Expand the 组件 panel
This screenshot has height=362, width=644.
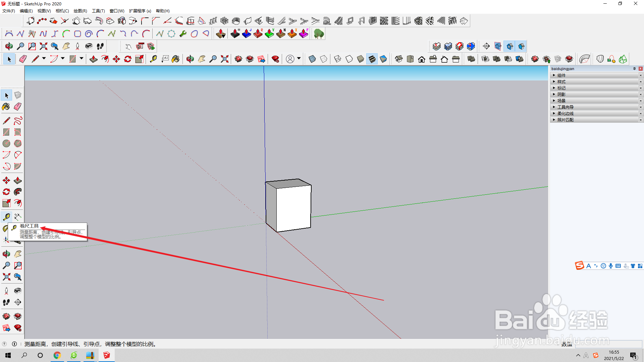[x=594, y=75]
